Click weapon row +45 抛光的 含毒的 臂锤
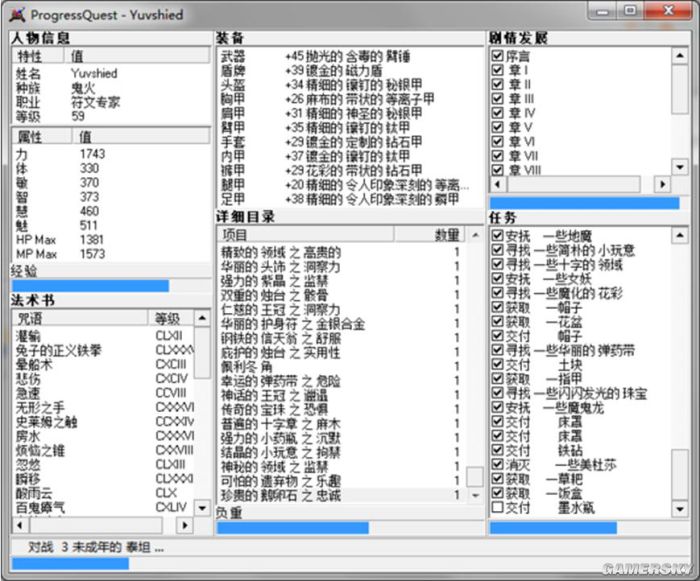This screenshot has width=700, height=581. point(348,56)
